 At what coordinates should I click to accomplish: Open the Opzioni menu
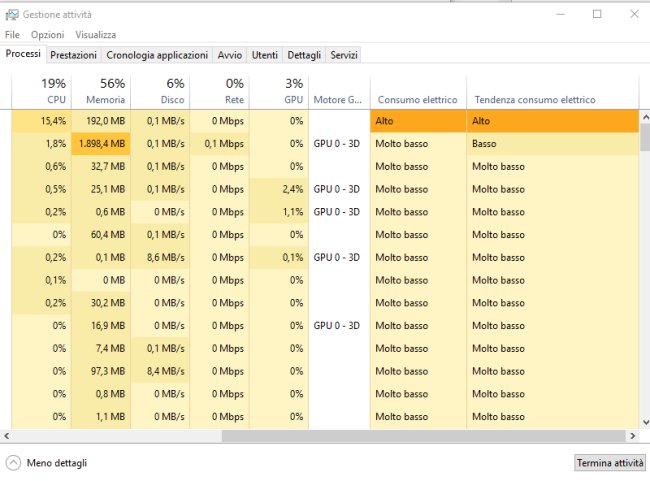tap(47, 35)
